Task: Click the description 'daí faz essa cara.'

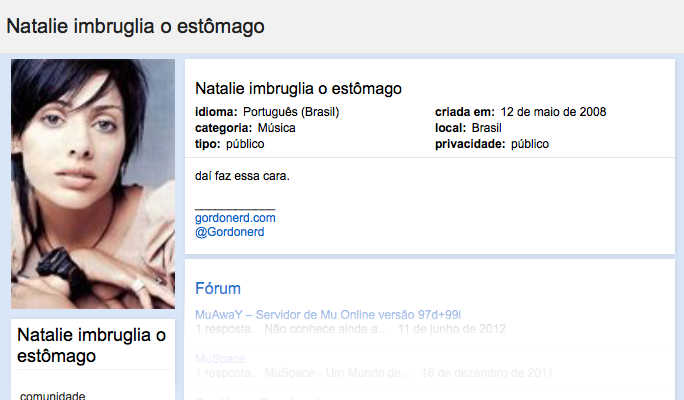Action: (242, 176)
